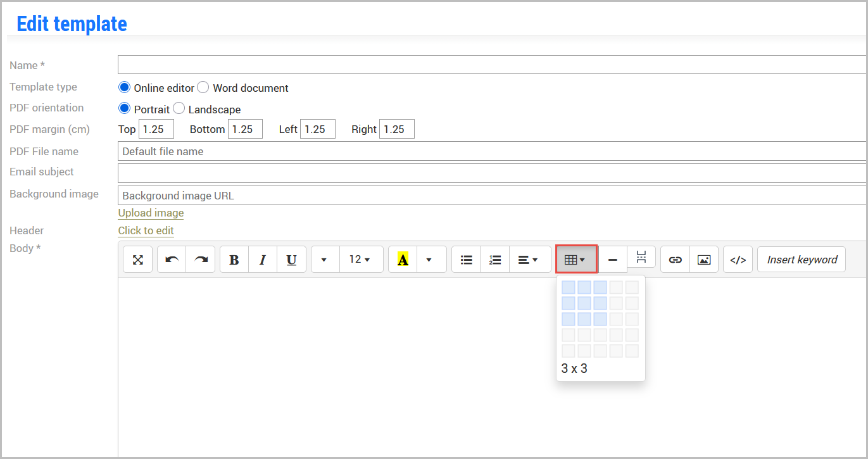The height and width of the screenshot is (459, 868).
Task: Click the "Edit template" heading
Action: pyautogui.click(x=72, y=23)
